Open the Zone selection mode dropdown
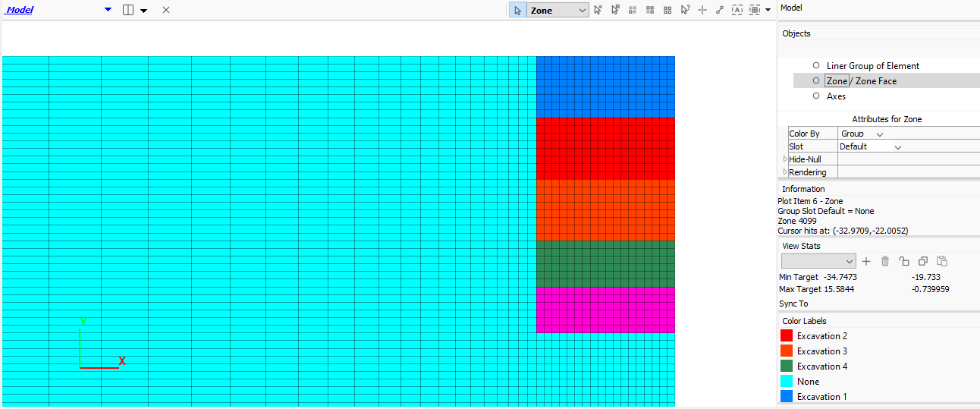 coord(582,11)
